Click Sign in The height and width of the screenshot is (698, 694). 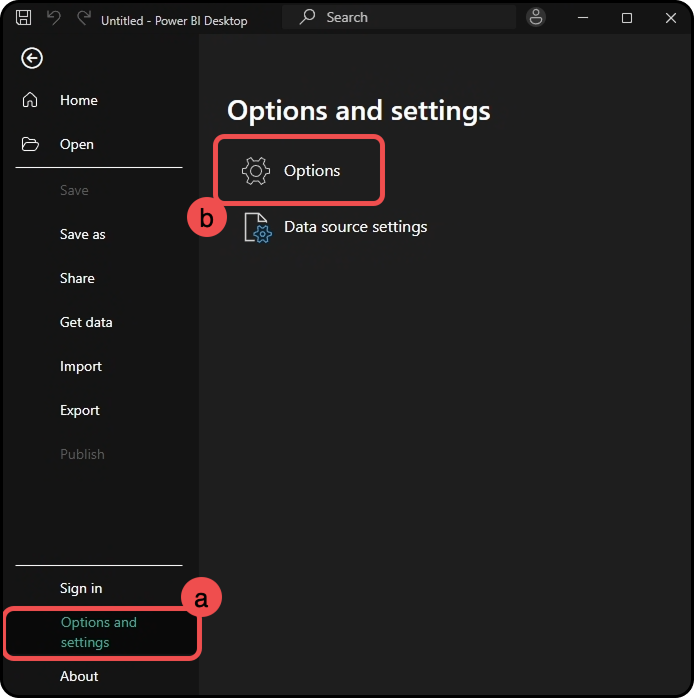coord(81,588)
